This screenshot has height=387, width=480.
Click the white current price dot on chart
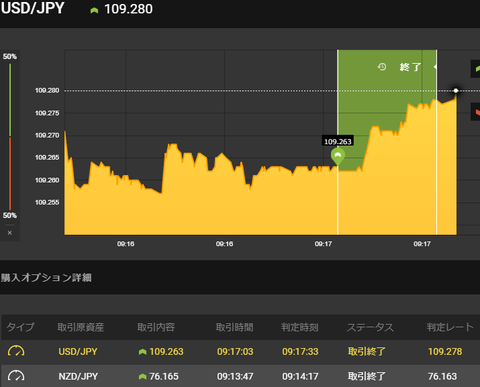pos(456,91)
